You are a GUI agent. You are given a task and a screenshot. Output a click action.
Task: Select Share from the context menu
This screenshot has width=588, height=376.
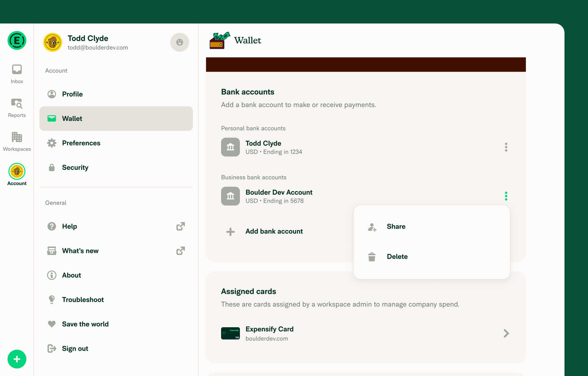pyautogui.click(x=396, y=226)
